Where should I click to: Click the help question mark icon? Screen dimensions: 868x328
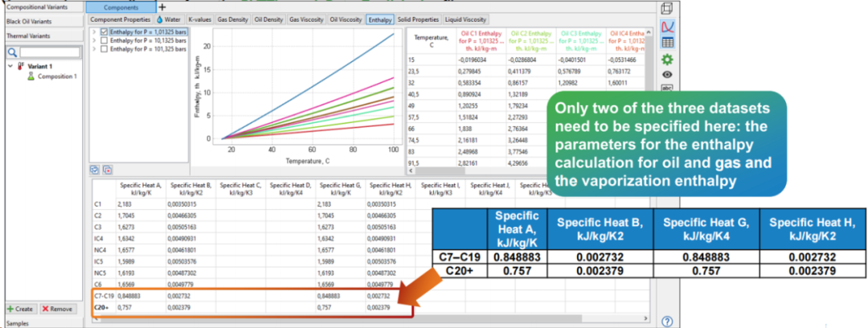click(x=666, y=321)
